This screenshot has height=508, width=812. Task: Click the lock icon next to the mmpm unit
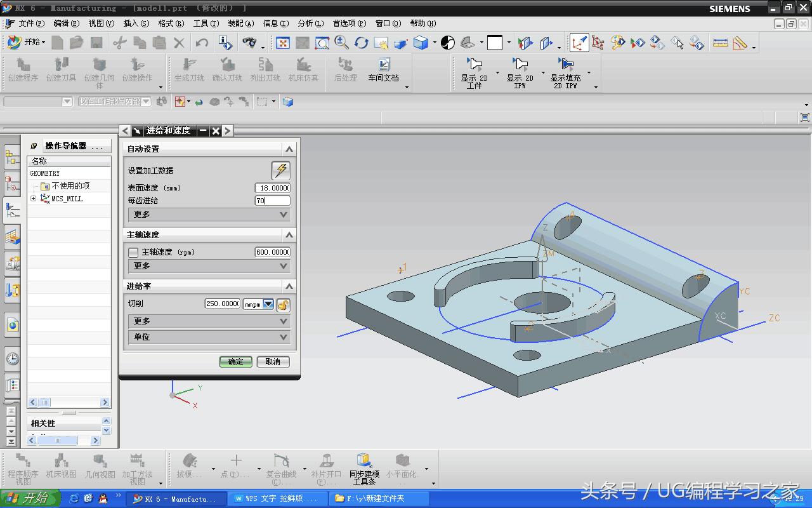point(283,304)
